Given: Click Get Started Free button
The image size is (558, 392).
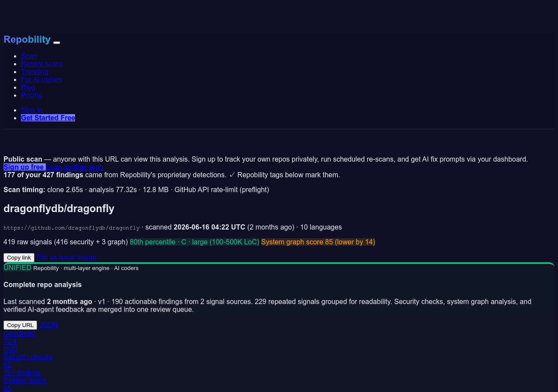Looking at the screenshot, I should coord(48,118).
